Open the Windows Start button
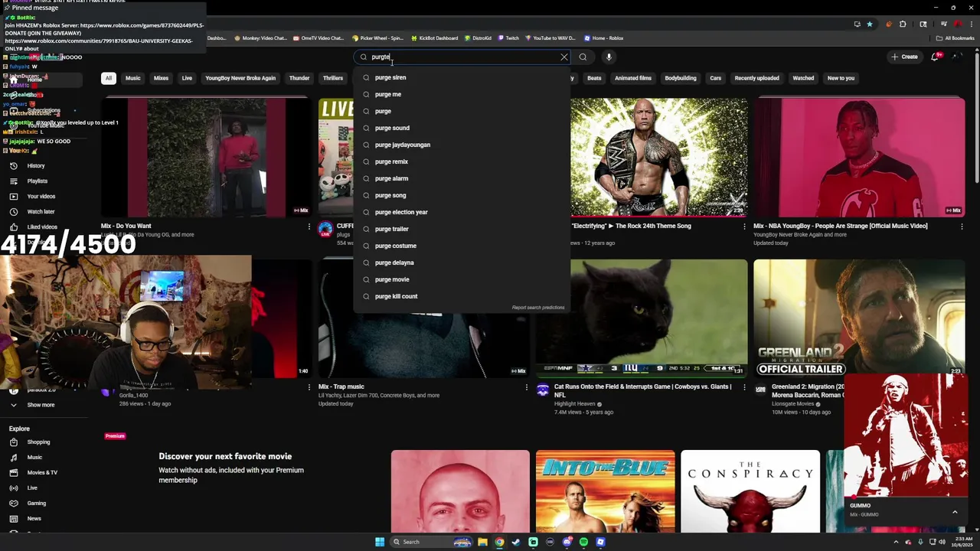980x551 pixels. pyautogui.click(x=379, y=542)
